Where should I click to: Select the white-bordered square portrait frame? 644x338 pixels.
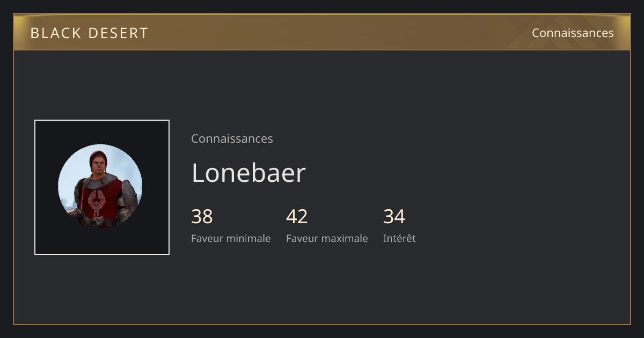pos(102,187)
